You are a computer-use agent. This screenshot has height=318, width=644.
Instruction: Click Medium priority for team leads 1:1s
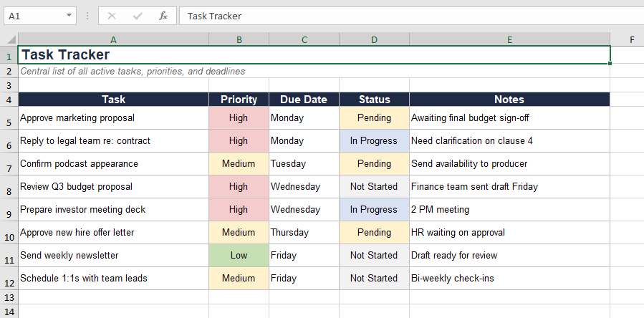click(x=239, y=278)
